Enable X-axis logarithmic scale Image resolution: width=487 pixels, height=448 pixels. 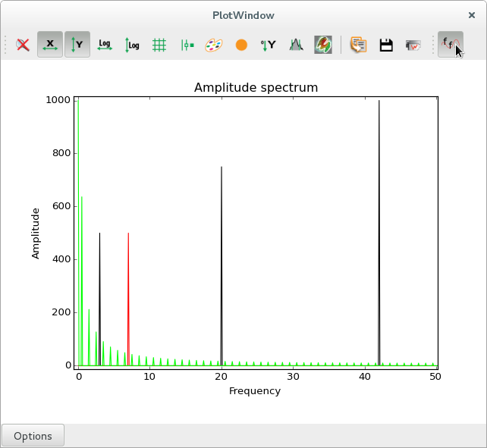105,45
